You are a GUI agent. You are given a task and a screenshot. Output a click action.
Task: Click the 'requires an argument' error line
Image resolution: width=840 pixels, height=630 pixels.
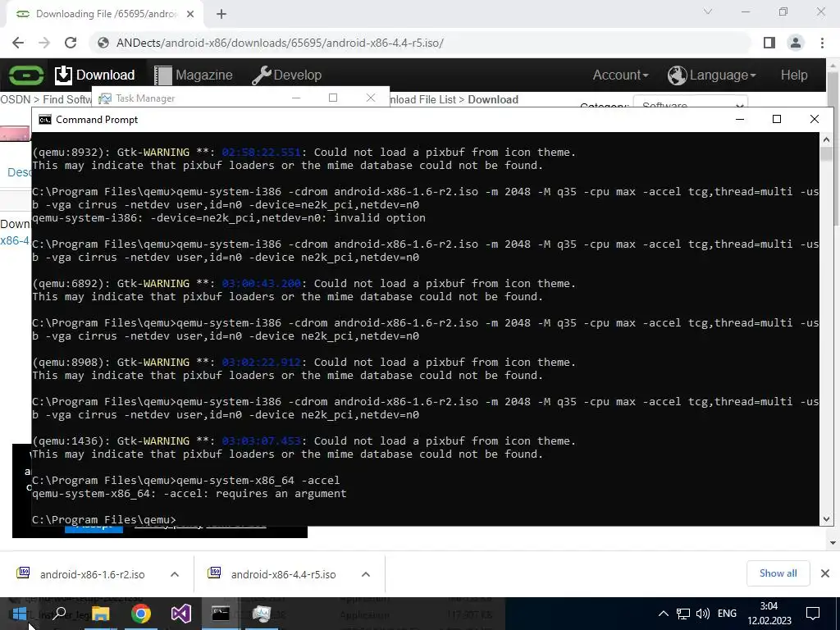point(189,493)
